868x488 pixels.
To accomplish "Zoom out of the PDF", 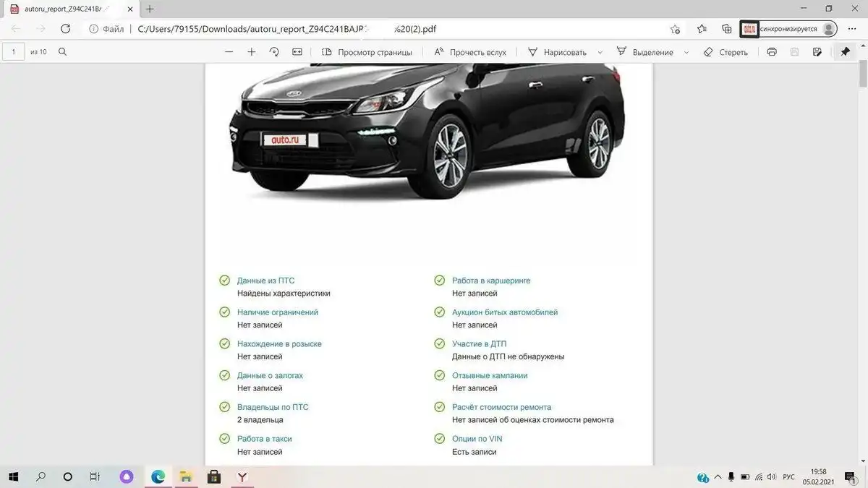I will coord(229,52).
